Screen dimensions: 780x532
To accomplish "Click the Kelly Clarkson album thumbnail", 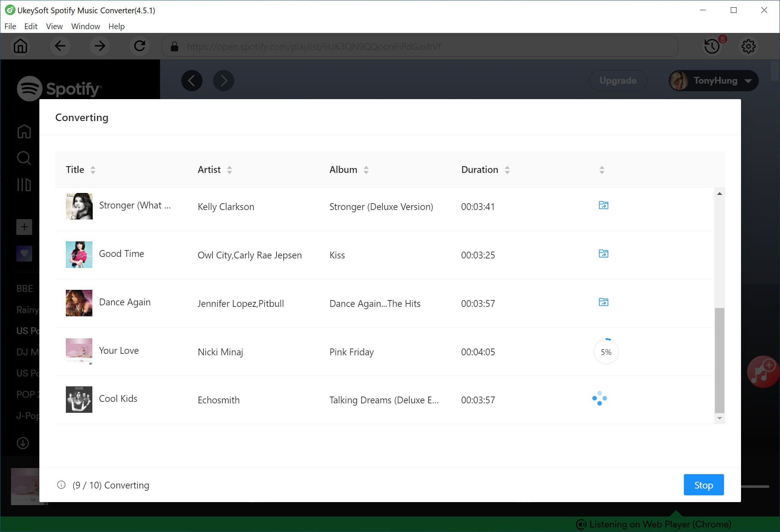I will coord(79,206).
